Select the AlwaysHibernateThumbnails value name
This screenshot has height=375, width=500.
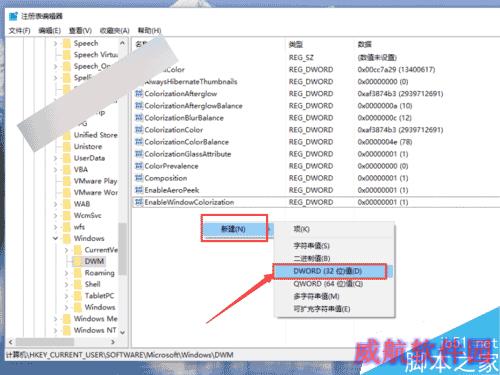coord(191,82)
